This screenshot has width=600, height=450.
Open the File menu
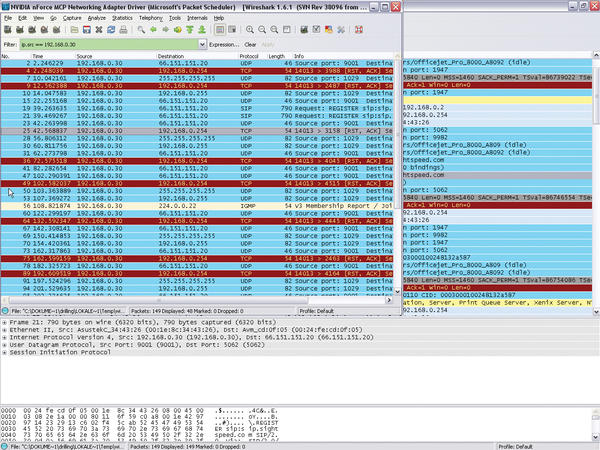[8, 18]
